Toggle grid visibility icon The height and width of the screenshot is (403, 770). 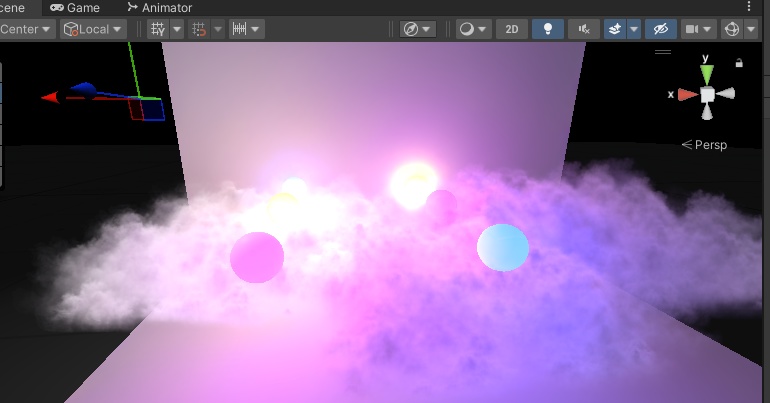coord(158,29)
